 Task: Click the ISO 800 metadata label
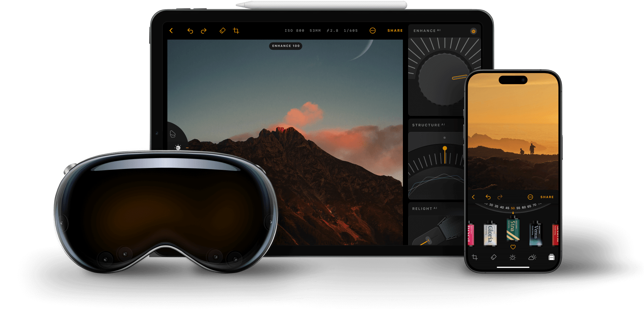[294, 30]
